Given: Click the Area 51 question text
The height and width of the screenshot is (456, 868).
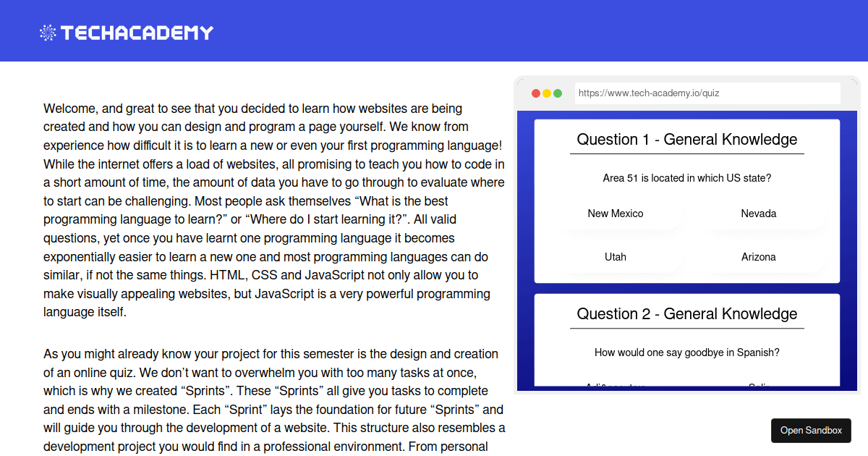Looking at the screenshot, I should coord(686,178).
